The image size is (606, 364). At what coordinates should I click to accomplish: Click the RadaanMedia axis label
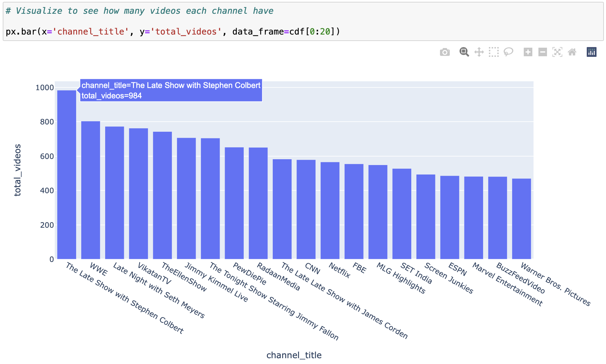click(279, 276)
